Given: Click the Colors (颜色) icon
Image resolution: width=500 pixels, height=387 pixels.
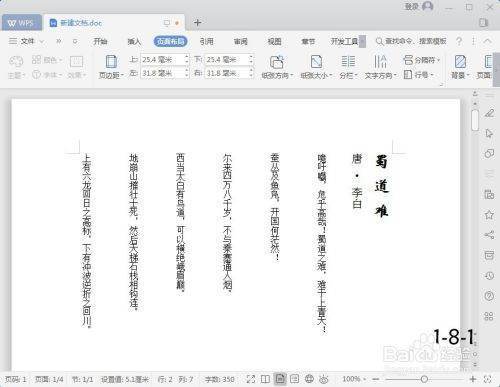Looking at the screenshot, I should click(x=36, y=60).
